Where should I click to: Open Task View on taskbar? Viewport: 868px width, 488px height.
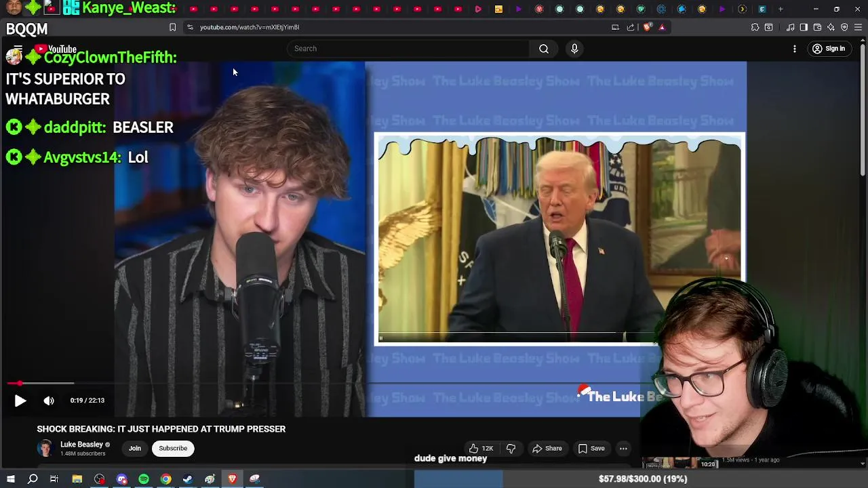[x=54, y=479]
